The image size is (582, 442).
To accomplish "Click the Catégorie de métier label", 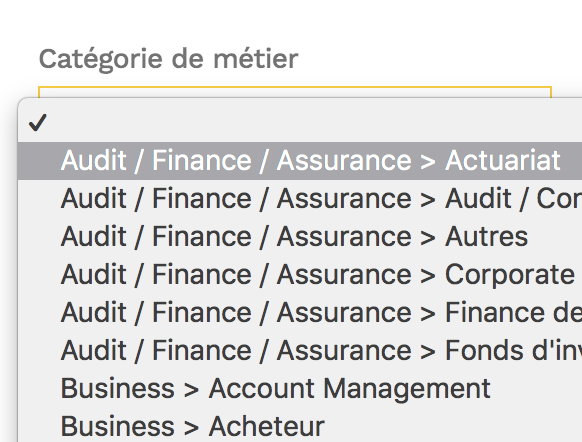I will 169,59.
